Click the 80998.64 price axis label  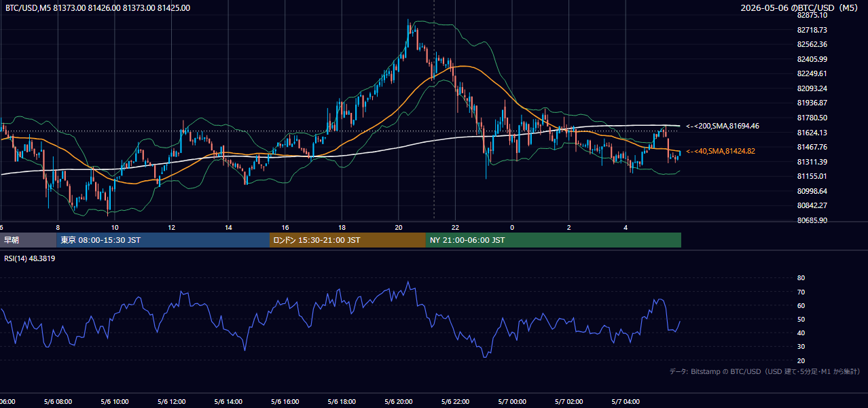[812, 191]
